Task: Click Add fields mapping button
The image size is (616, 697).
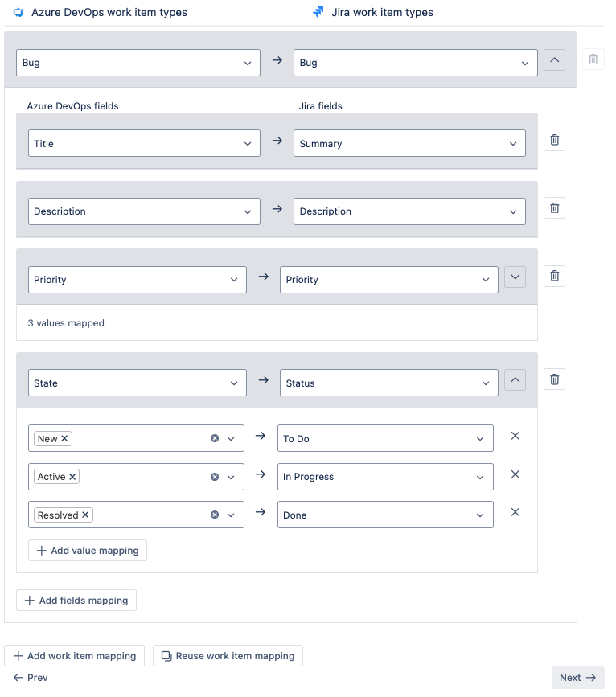Action: point(76,601)
